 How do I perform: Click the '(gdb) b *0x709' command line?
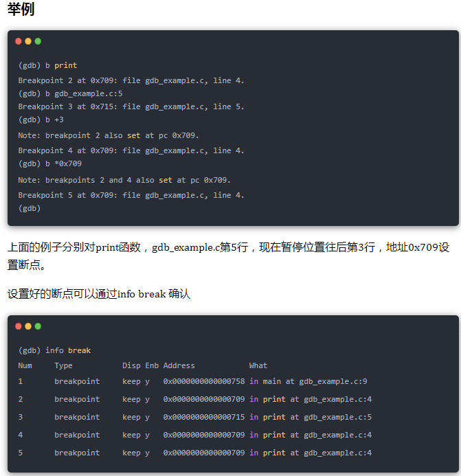click(x=50, y=163)
